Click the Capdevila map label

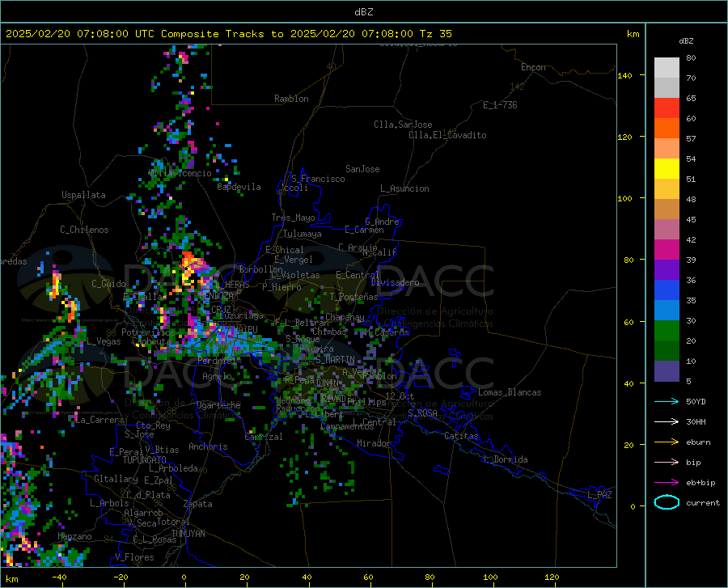tap(239, 187)
